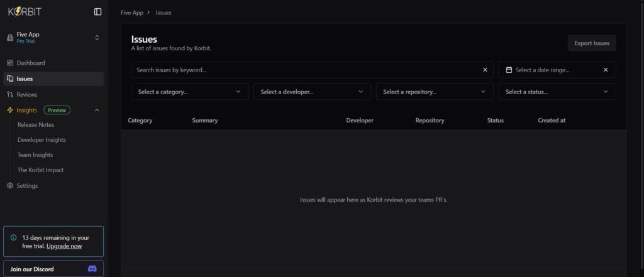Click the Status column header

[496, 120]
